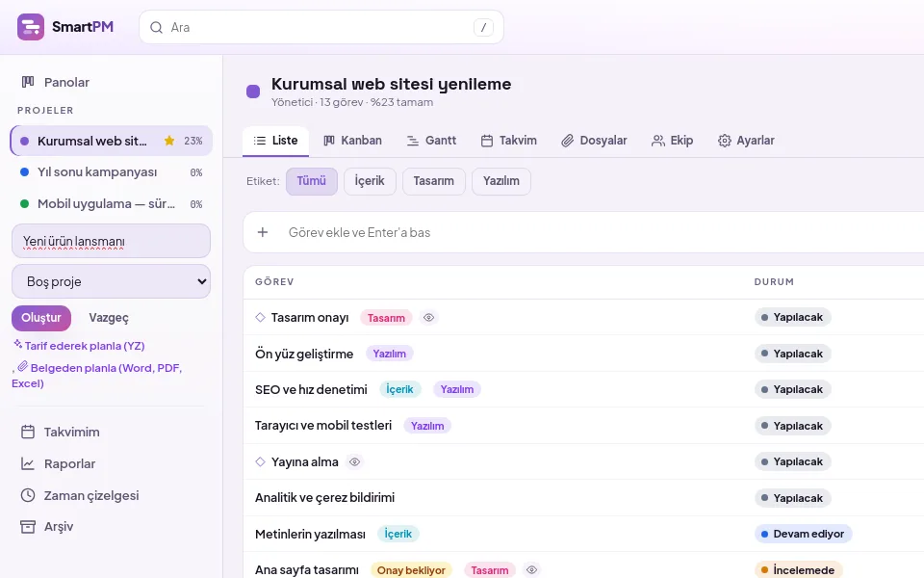Click the İçerik tag on Metinlerin yazılması
Image resolution: width=924 pixels, height=578 pixels.
coord(398,534)
